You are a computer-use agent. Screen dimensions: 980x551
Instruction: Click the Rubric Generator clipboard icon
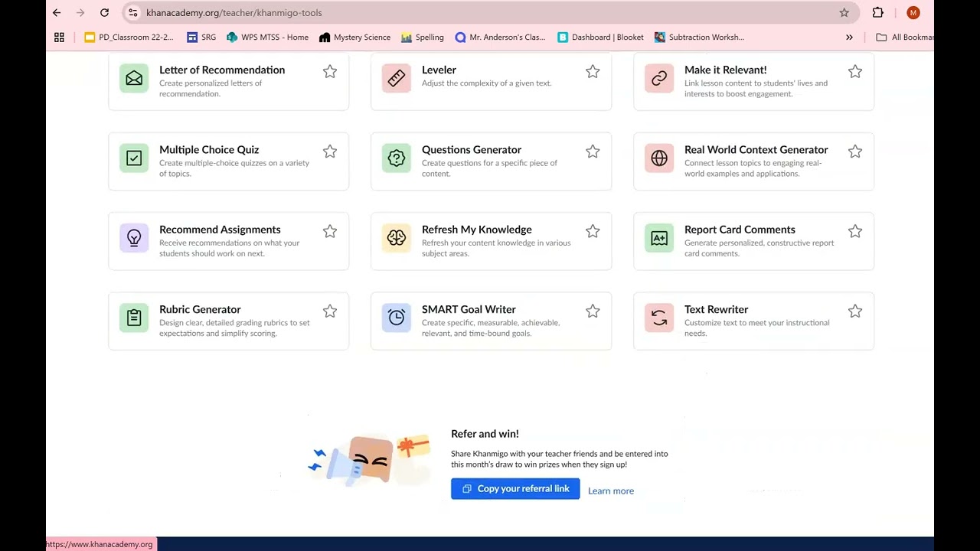click(x=134, y=318)
